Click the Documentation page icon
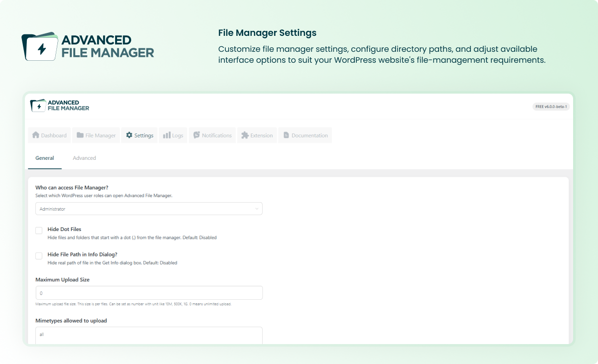Viewport: 598px width, 364px height. (x=286, y=135)
